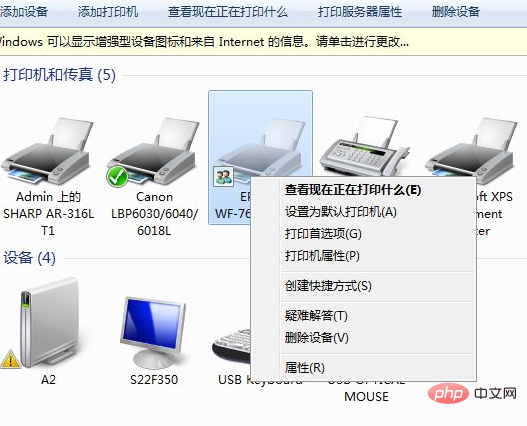Click the yellow Windows enhanced icons info bar
This screenshot has height=426, width=527.
[x=264, y=42]
